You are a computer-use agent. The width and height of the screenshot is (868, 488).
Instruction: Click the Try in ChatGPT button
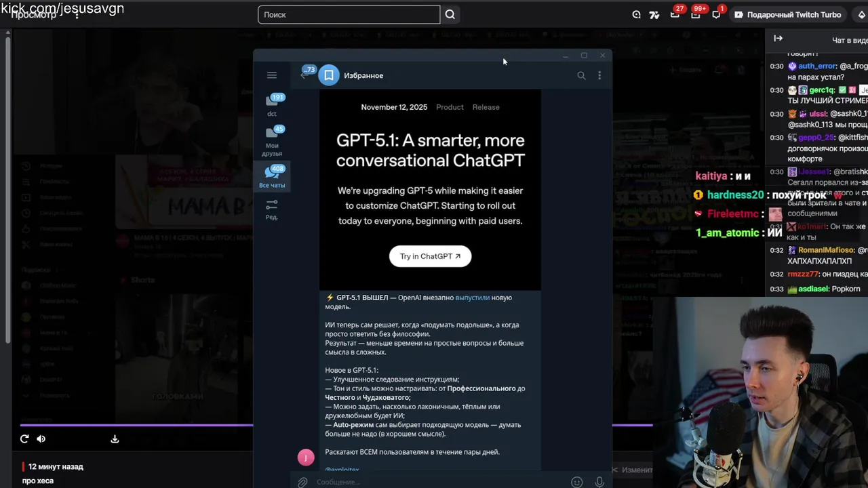[430, 256]
